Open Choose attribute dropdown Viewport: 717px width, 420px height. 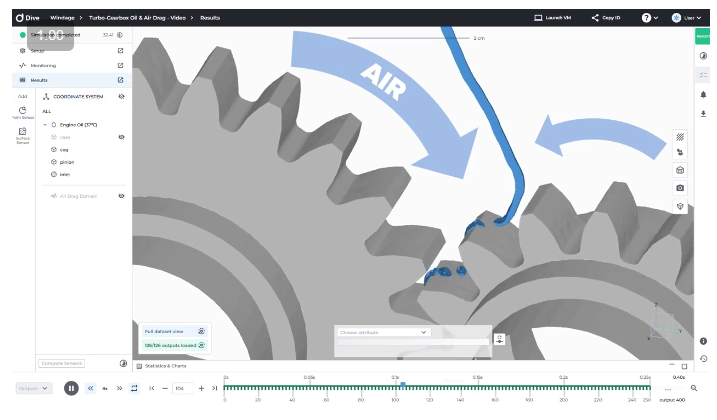click(x=383, y=332)
